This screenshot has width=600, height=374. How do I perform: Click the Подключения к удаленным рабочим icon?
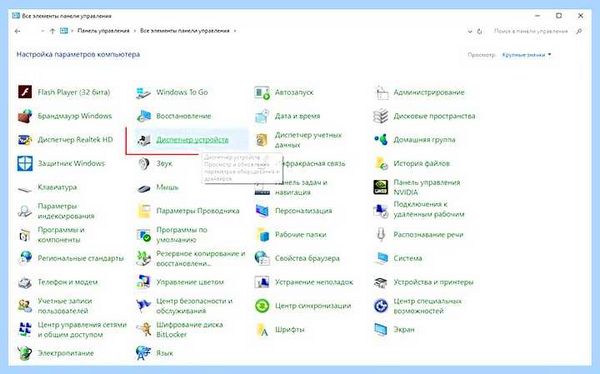point(381,211)
